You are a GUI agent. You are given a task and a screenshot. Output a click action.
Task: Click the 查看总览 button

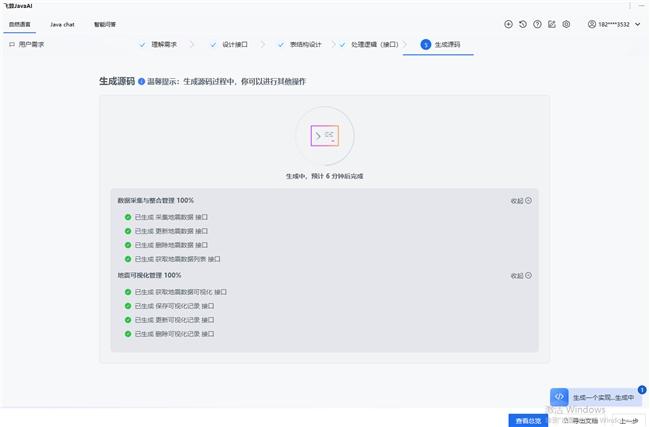(528, 421)
